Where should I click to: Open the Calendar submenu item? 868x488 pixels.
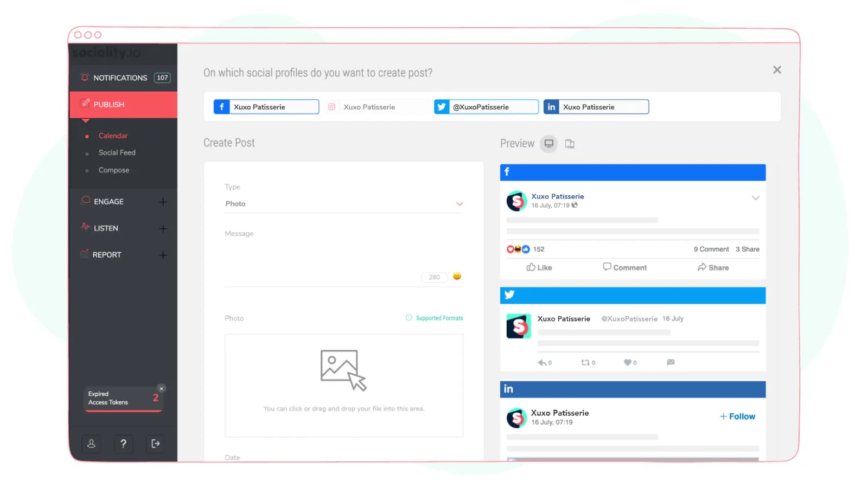pyautogui.click(x=113, y=136)
